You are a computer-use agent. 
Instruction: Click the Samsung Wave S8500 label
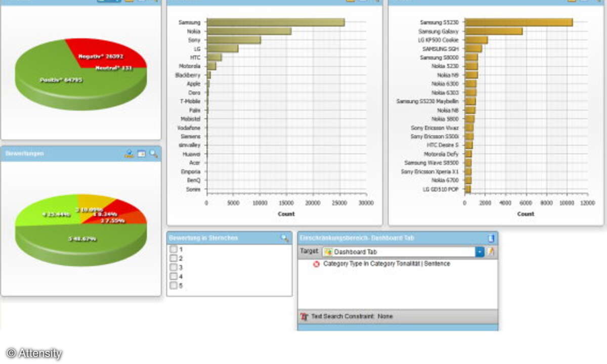431,163
